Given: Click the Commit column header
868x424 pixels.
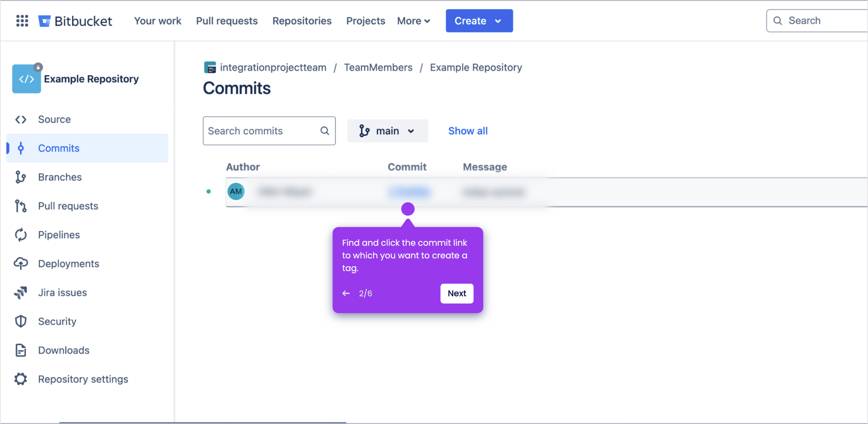Looking at the screenshot, I should click(x=407, y=167).
